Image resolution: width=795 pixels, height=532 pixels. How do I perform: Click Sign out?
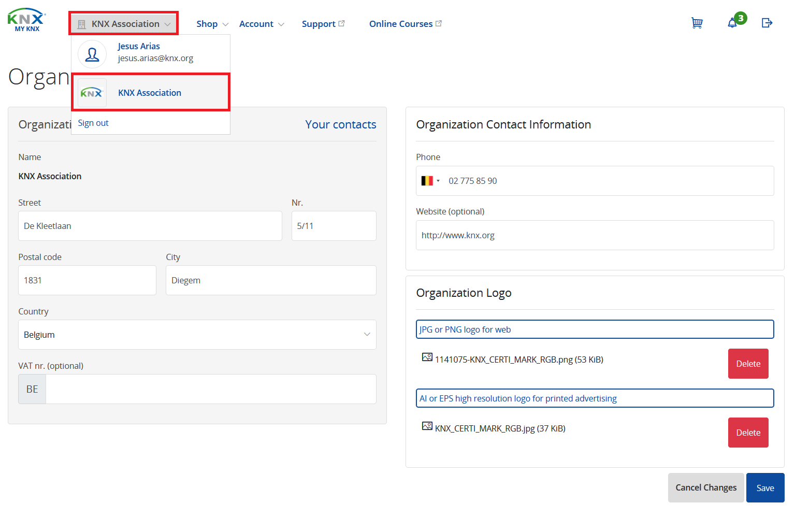coord(93,123)
